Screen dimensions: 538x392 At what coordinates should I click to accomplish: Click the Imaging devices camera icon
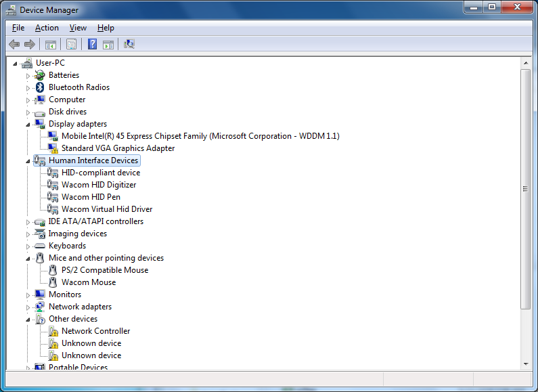click(x=40, y=234)
